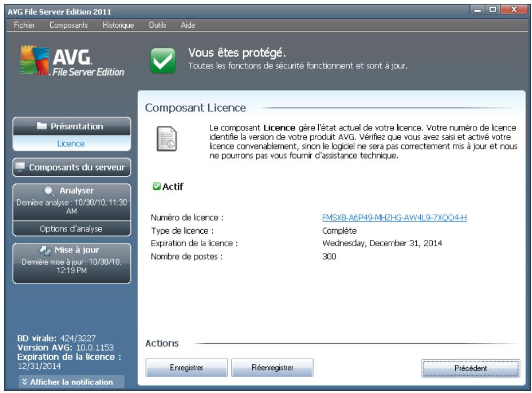Open the Outils menu
The width and height of the screenshot is (532, 393).
(157, 25)
